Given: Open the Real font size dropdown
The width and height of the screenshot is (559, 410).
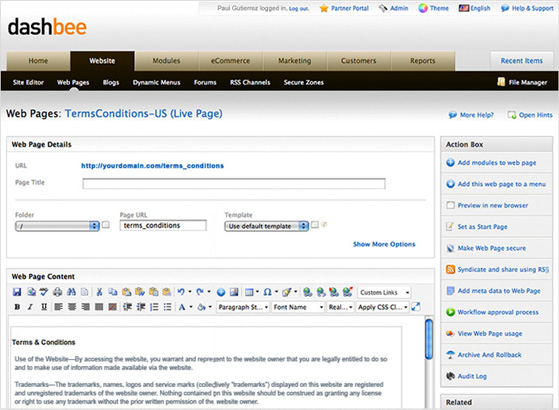Looking at the screenshot, I should click(340, 307).
